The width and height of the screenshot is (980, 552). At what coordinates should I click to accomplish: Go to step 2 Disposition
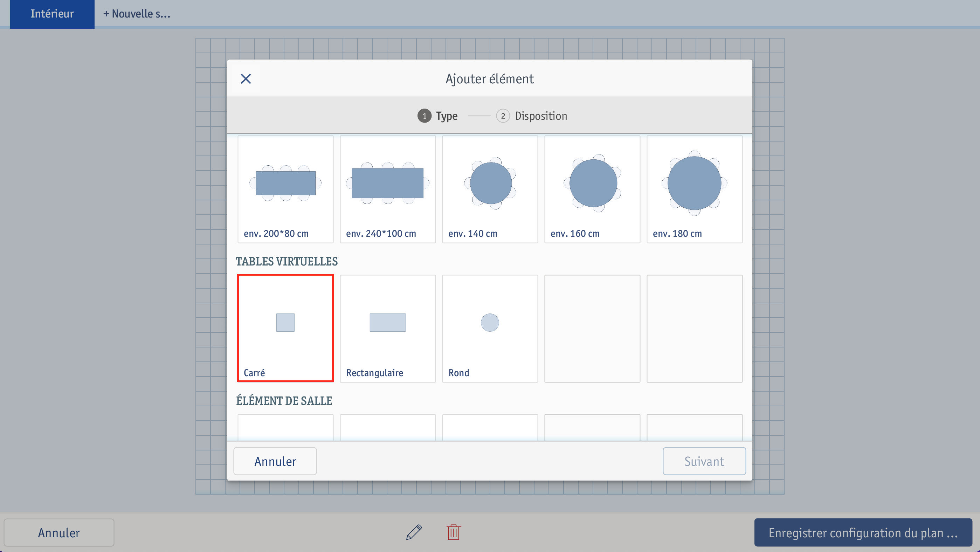click(532, 116)
